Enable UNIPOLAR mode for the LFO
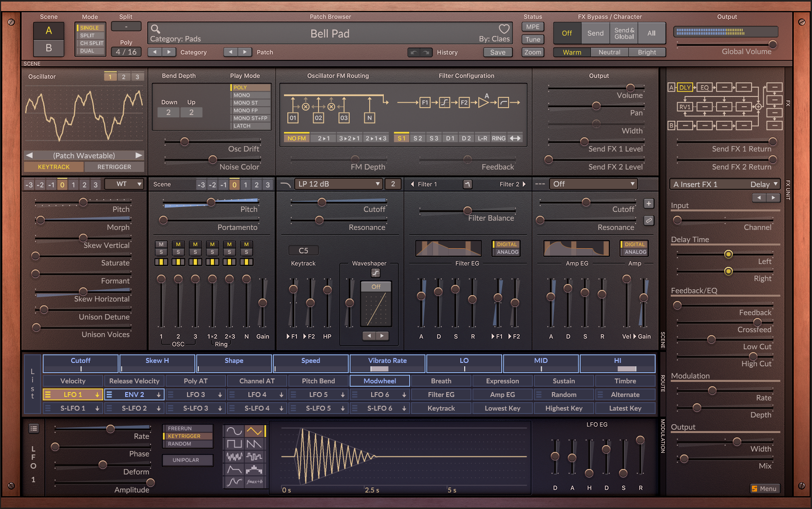 point(186,460)
